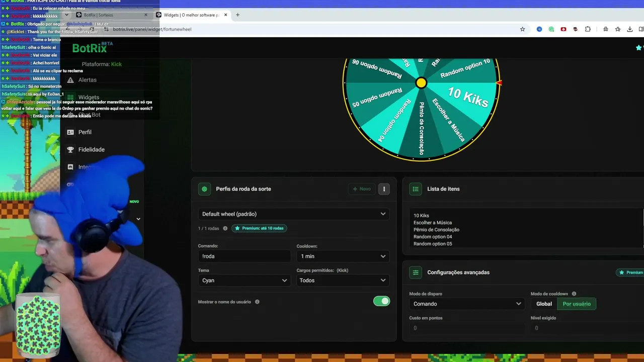Open the Extensions puzzle-piece menu
This screenshot has height=362, width=644.
588,29
